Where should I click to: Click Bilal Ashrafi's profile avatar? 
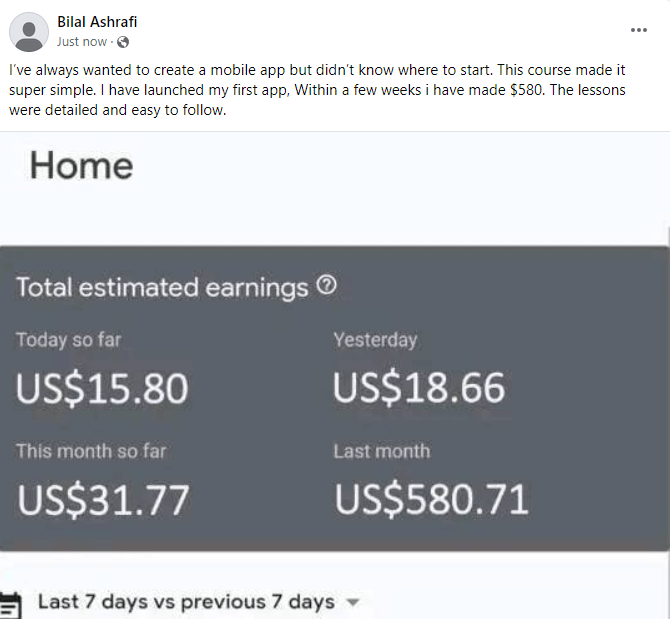[x=28, y=32]
